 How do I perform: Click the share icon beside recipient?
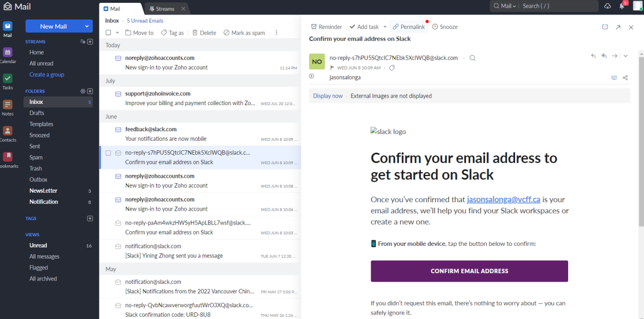tap(625, 78)
